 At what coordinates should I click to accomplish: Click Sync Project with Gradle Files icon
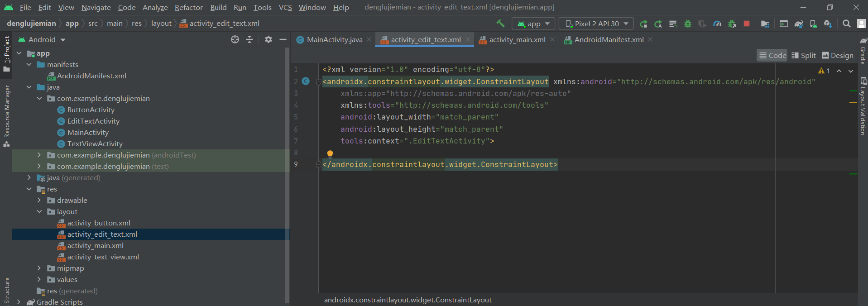799,24
